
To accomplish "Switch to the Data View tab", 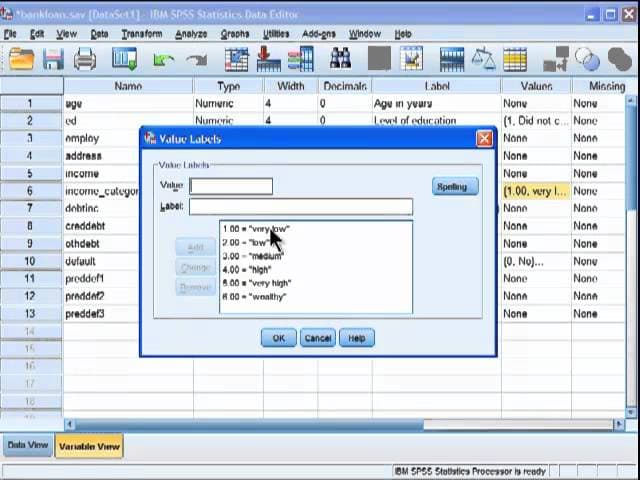I will pos(28,445).
